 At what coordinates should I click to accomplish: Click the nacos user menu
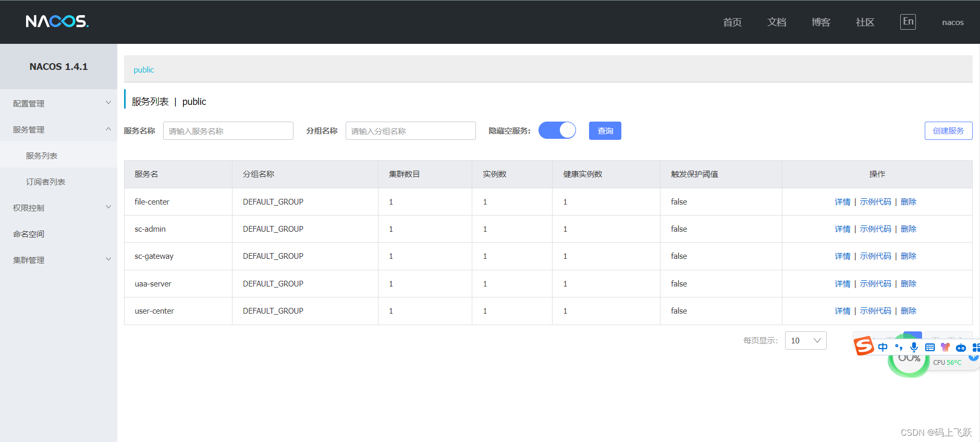click(x=953, y=22)
